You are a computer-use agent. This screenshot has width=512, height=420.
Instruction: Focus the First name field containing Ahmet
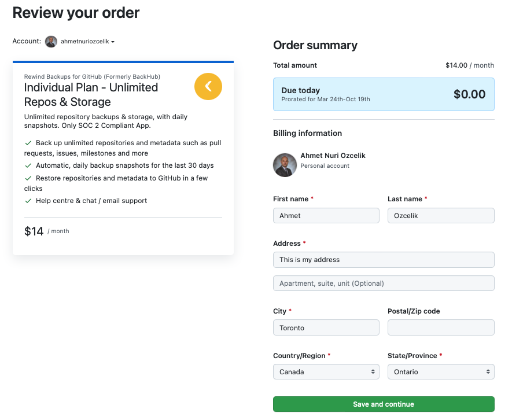[326, 216]
